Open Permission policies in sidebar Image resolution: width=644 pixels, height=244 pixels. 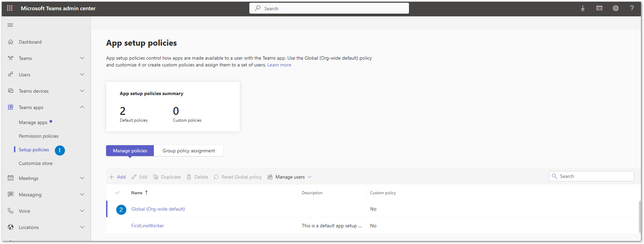(x=39, y=136)
